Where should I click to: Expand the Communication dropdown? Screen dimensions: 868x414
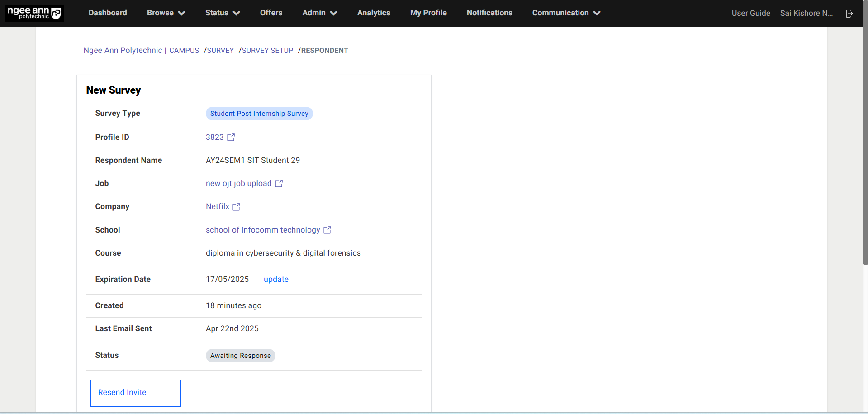click(565, 13)
